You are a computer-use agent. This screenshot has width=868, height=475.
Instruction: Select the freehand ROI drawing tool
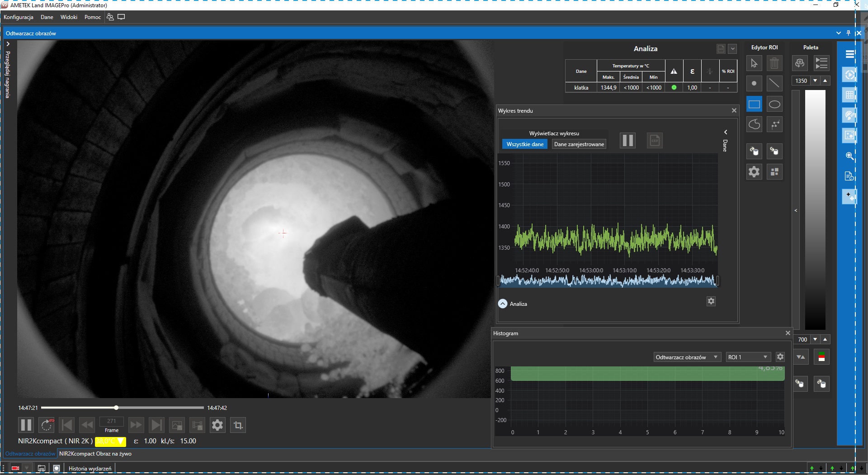(x=754, y=124)
